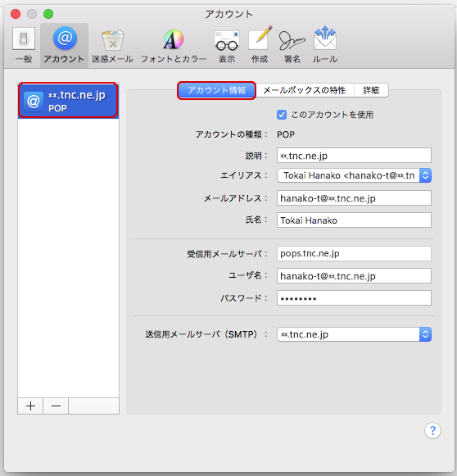This screenshot has width=457, height=476.
Task: Add a new account with plus button
Action: 30,406
